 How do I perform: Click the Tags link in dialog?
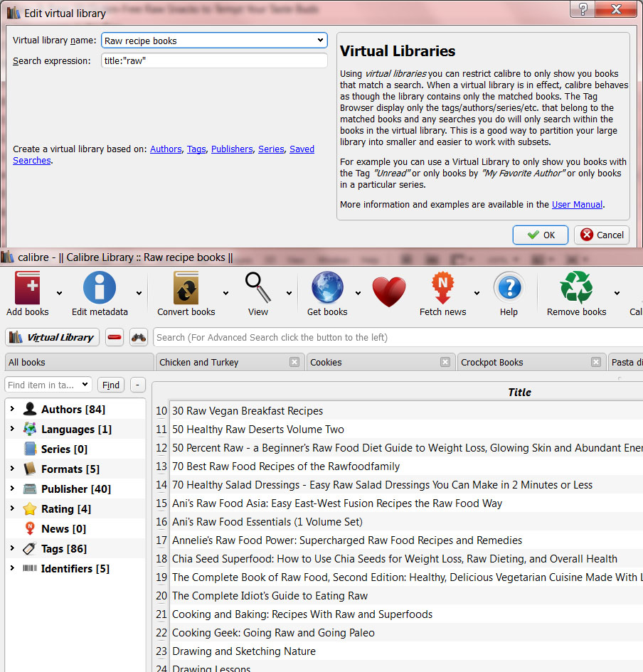[196, 149]
